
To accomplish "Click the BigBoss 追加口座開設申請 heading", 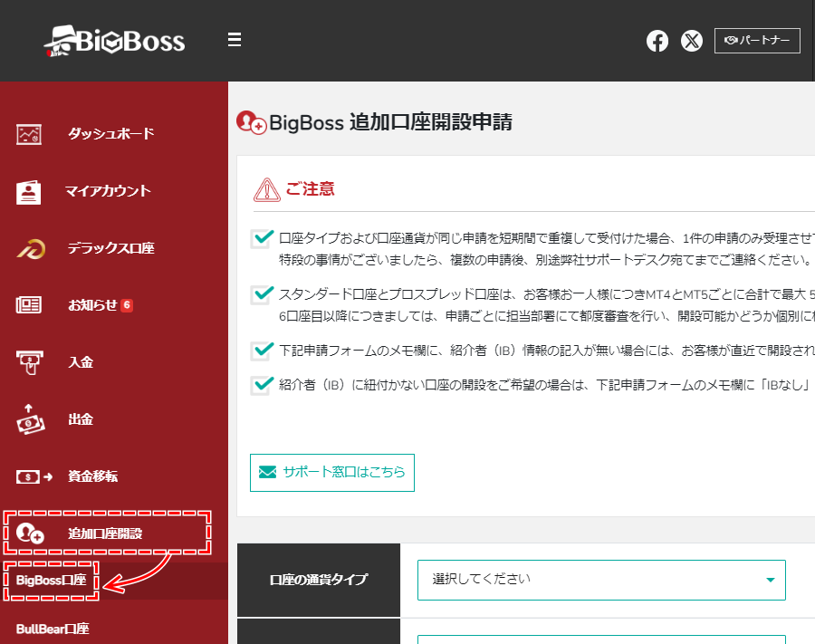I will (390, 122).
